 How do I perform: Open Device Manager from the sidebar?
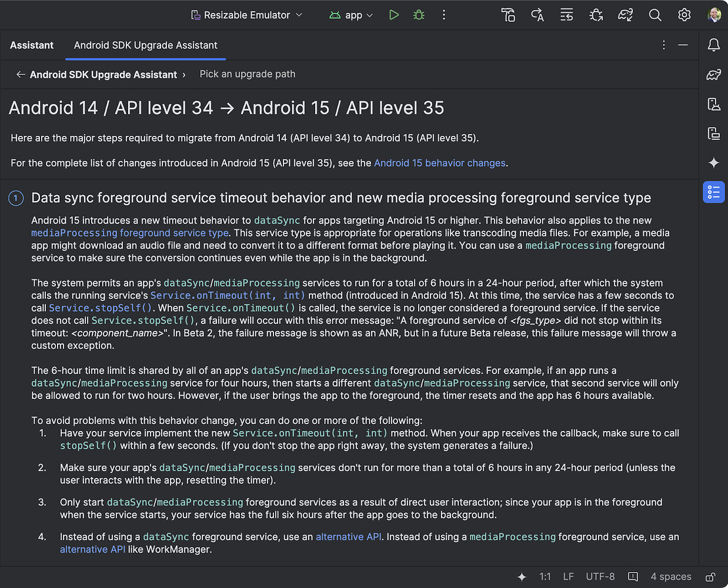[x=713, y=104]
